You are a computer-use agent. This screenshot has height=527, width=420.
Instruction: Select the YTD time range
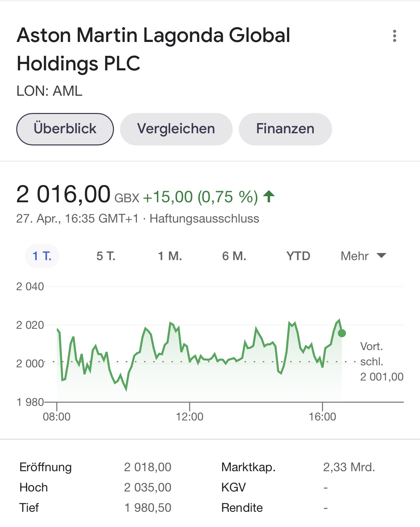click(298, 256)
